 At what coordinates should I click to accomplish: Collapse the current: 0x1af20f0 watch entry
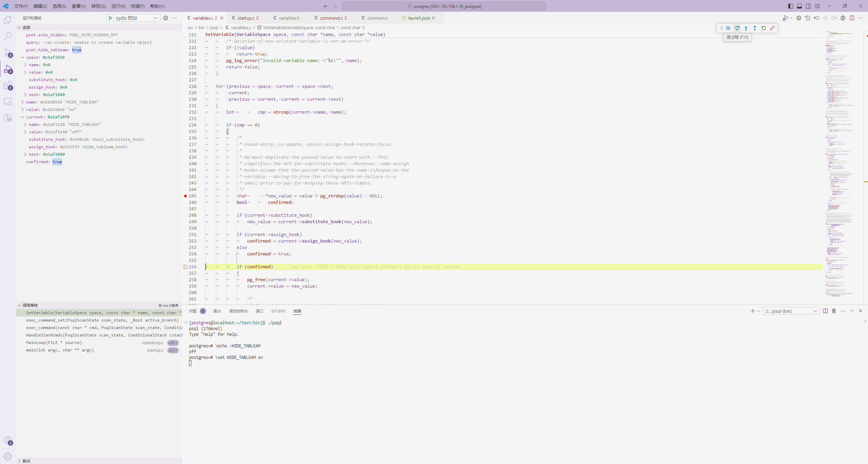pyautogui.click(x=22, y=117)
